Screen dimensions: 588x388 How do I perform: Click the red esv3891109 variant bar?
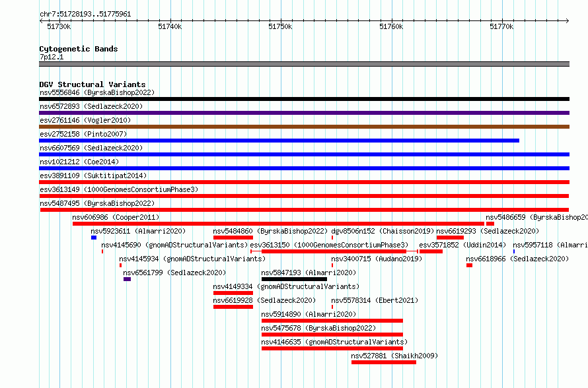pyautogui.click(x=304, y=182)
